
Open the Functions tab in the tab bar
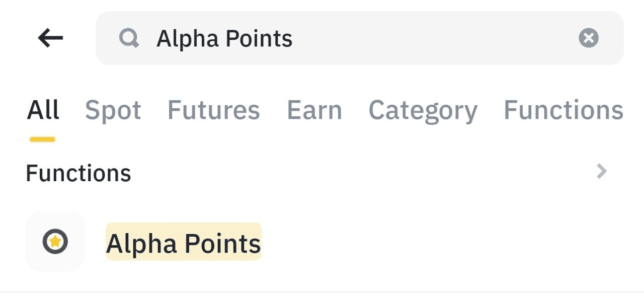pos(563,110)
